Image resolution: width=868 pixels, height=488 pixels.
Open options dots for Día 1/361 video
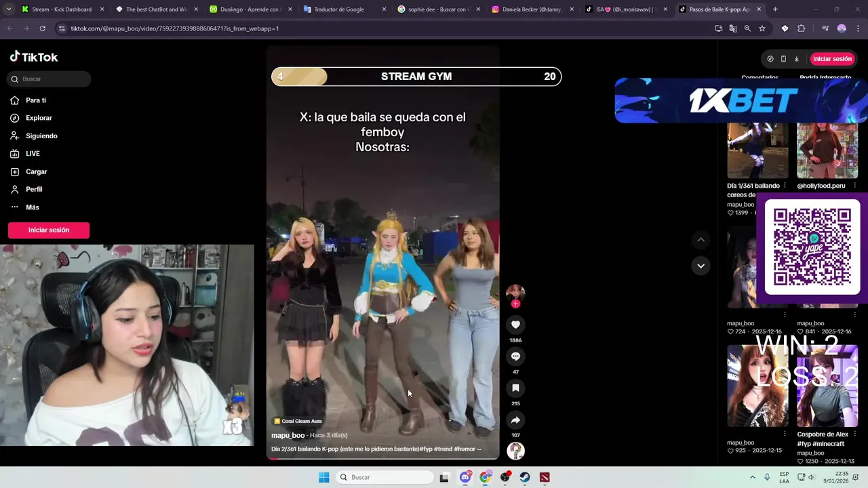pyautogui.click(x=785, y=186)
